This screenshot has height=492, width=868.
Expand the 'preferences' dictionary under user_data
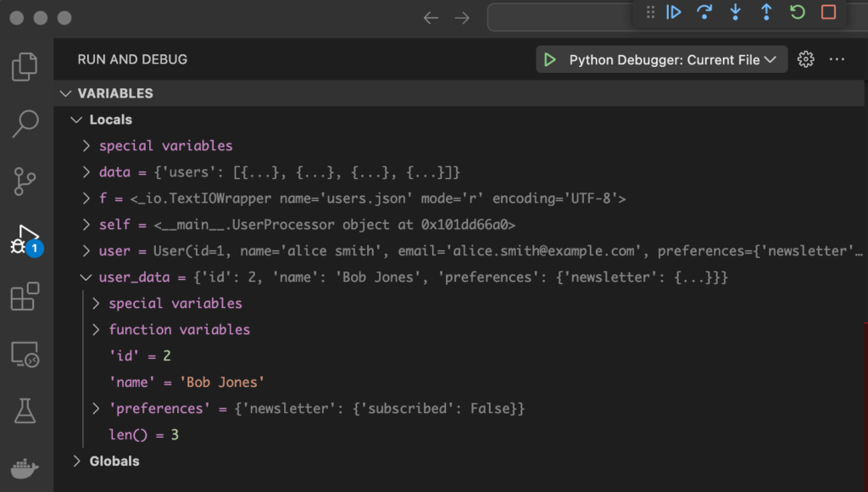coord(96,408)
